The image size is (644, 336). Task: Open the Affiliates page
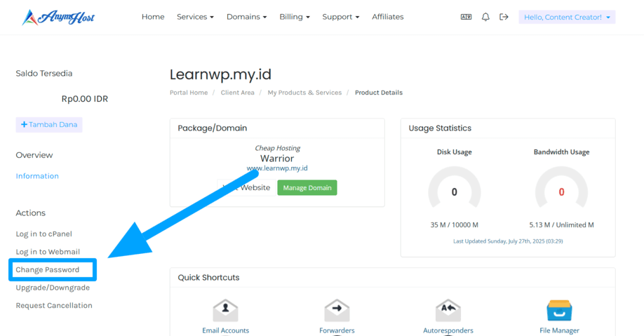click(388, 17)
